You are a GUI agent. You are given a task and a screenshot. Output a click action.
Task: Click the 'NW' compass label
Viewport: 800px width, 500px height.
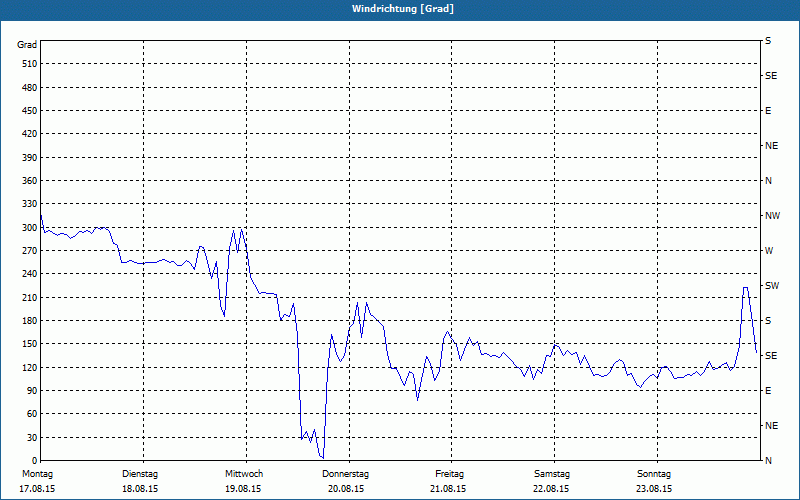(x=772, y=216)
